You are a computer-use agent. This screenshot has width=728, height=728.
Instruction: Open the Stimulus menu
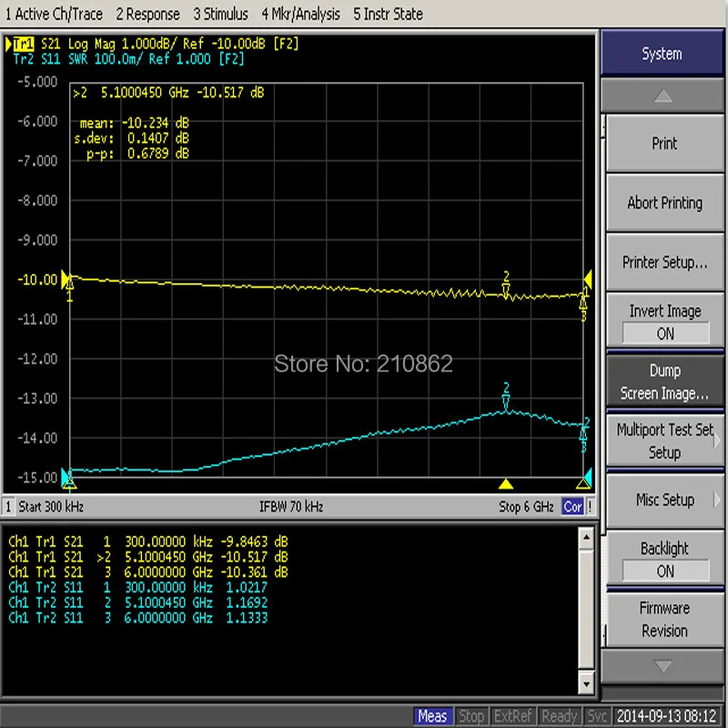tap(220, 14)
